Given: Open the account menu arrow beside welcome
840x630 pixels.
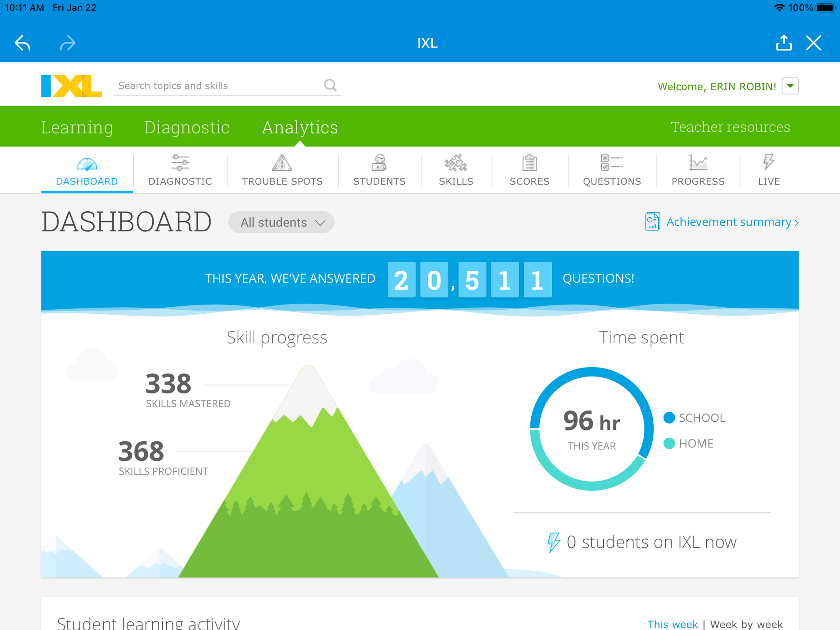Looking at the screenshot, I should click(790, 86).
